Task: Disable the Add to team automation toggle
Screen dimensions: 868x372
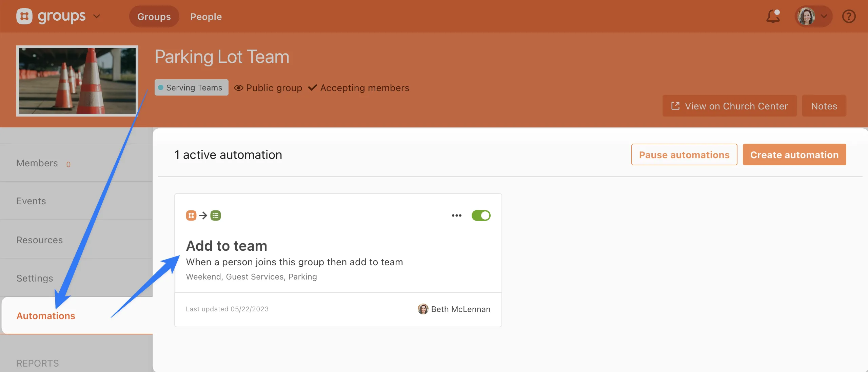Action: click(x=481, y=215)
